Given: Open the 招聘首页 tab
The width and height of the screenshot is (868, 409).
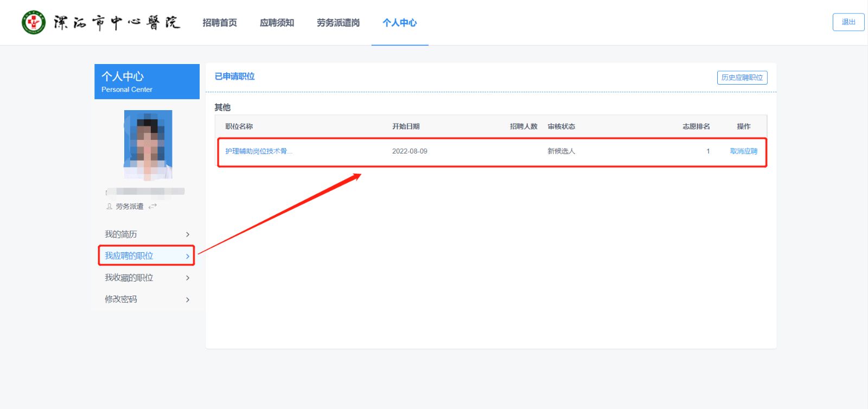Looking at the screenshot, I should click(220, 23).
